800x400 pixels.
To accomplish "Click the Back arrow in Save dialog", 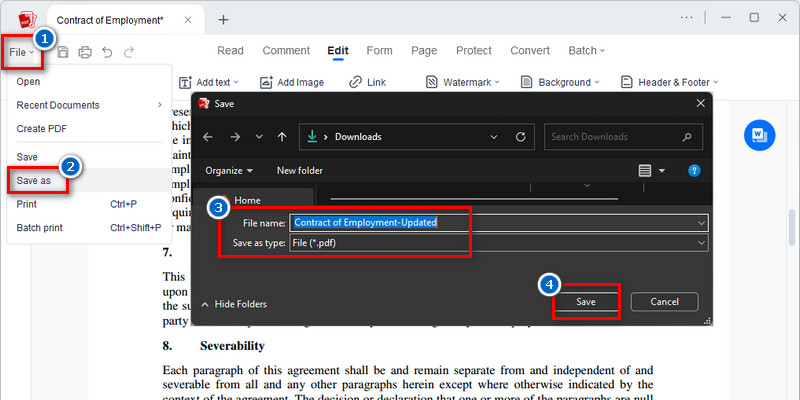I will tap(207, 137).
